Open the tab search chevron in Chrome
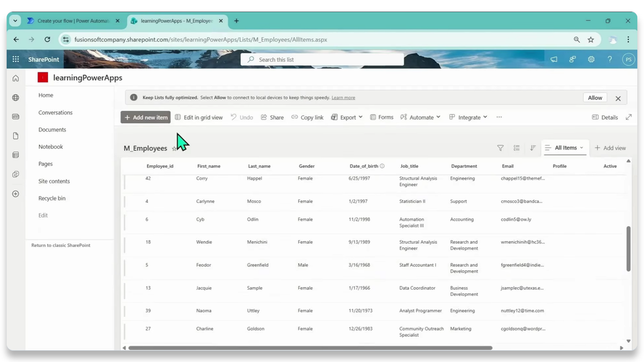 [x=15, y=21]
